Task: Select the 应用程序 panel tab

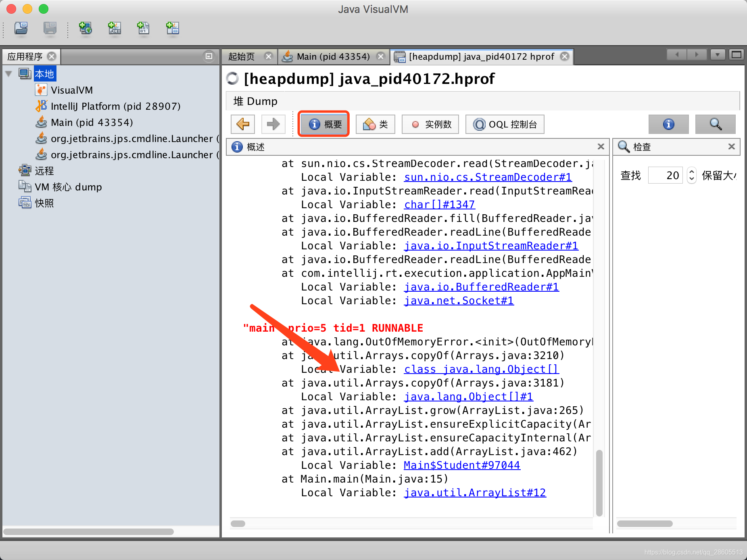Action: click(25, 56)
